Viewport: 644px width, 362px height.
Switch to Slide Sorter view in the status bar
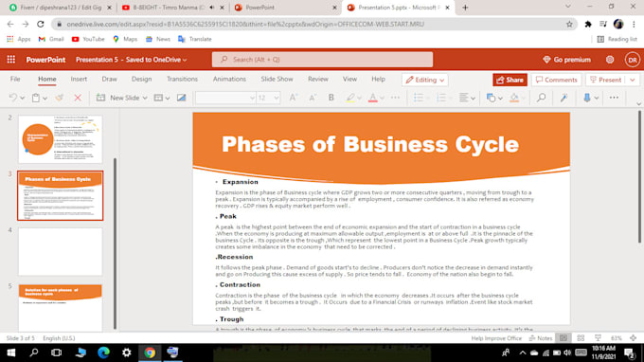coord(581,338)
